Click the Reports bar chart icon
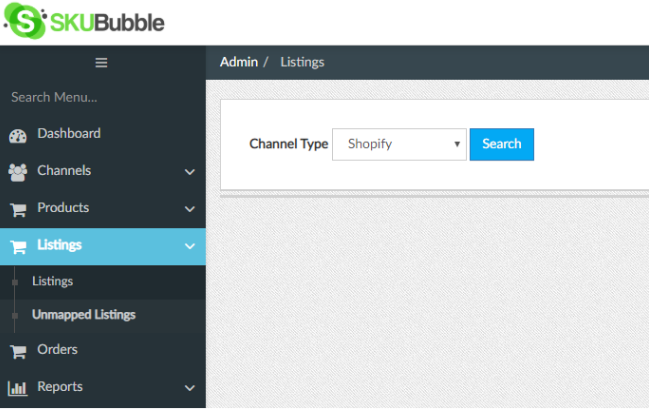The width and height of the screenshot is (649, 409). [x=17, y=388]
